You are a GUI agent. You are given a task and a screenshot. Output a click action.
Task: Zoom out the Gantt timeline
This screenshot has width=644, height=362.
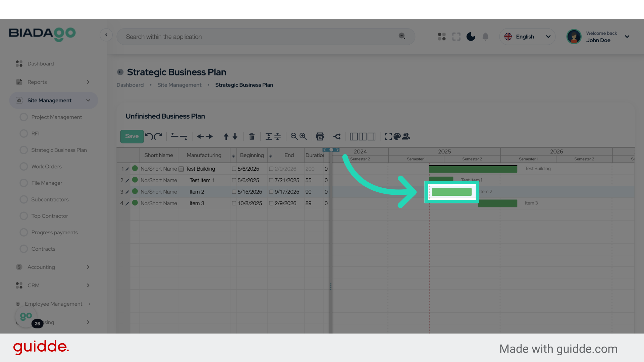click(x=294, y=136)
